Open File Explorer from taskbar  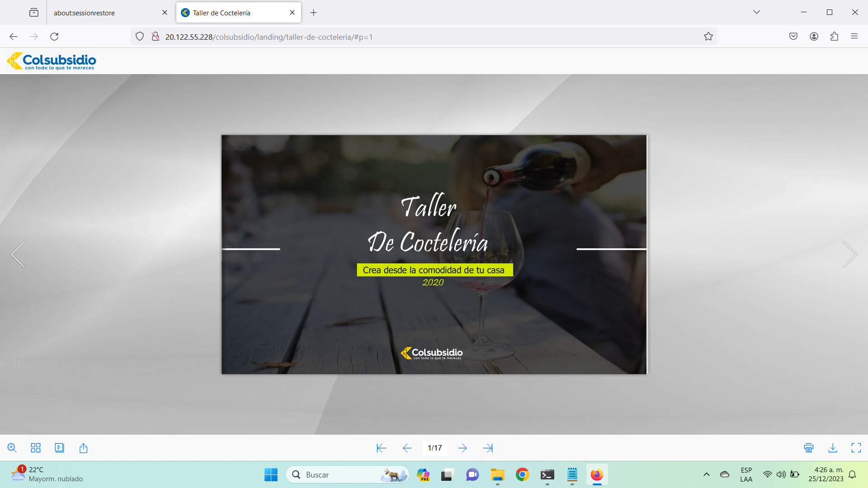(x=497, y=474)
